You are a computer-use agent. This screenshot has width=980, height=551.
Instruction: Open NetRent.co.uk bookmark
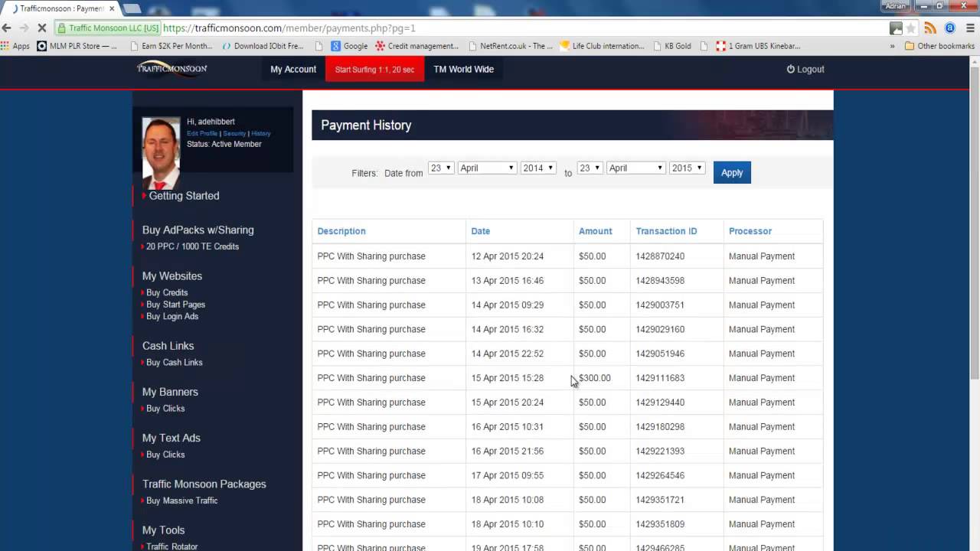[x=510, y=46]
